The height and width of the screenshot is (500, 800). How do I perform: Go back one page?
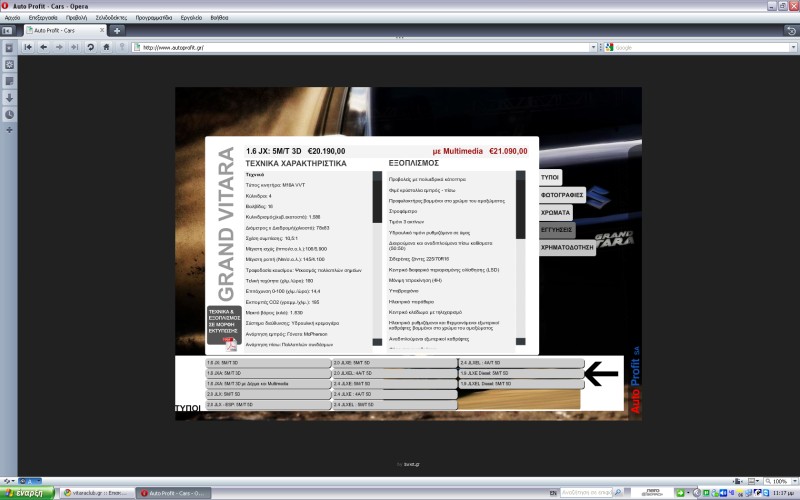44,47
